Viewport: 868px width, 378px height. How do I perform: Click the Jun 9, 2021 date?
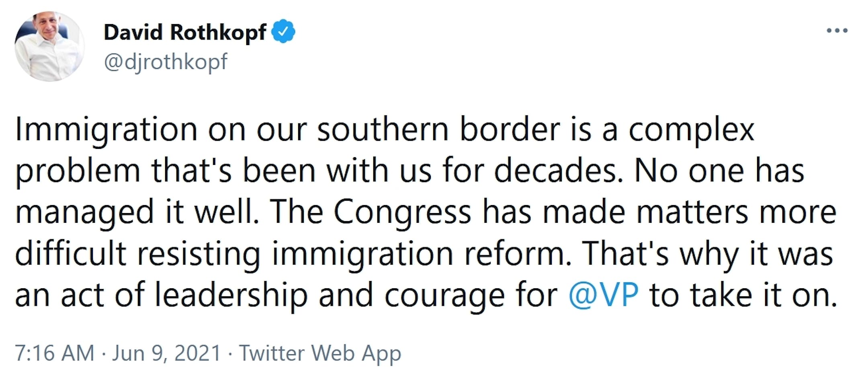(166, 353)
